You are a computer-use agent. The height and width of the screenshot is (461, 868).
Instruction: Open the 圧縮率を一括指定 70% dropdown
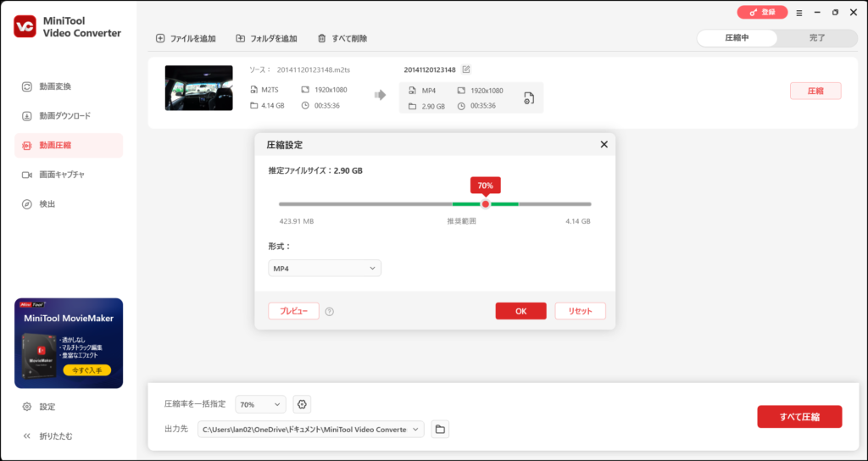[261, 404]
